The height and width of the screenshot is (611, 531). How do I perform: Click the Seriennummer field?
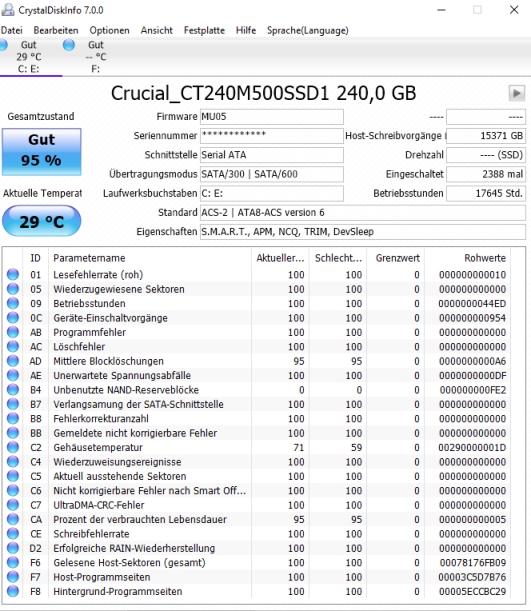pos(272,136)
